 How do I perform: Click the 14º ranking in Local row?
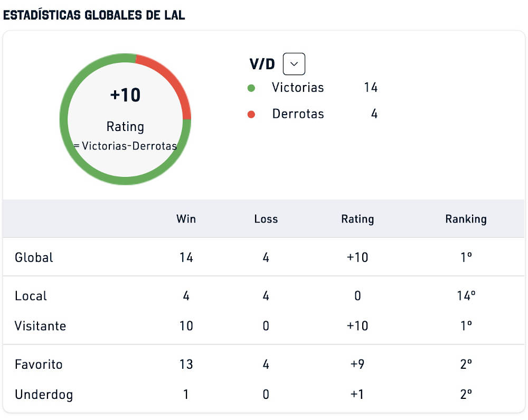(x=466, y=296)
